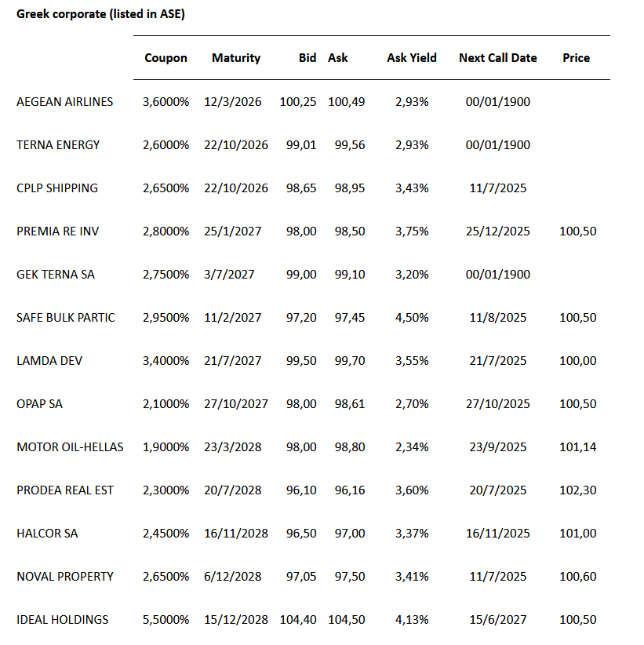
Task: Click the Greek corporate table title
Action: click(100, 14)
